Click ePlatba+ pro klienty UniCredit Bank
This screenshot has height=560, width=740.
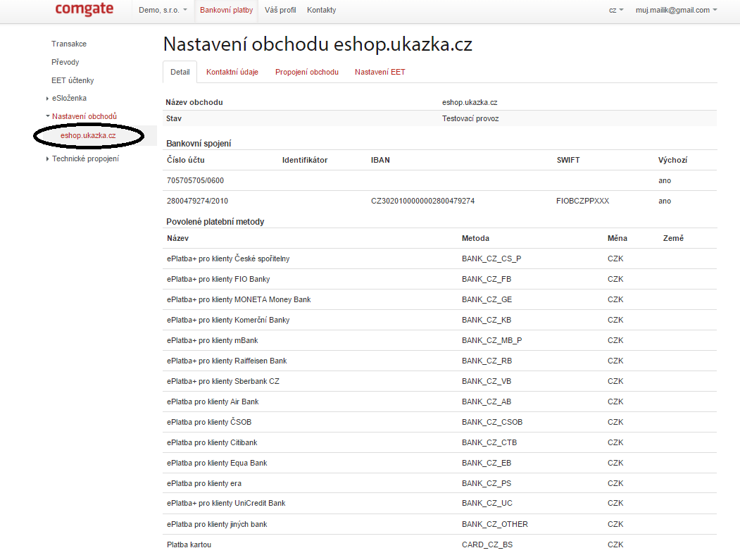tap(226, 504)
